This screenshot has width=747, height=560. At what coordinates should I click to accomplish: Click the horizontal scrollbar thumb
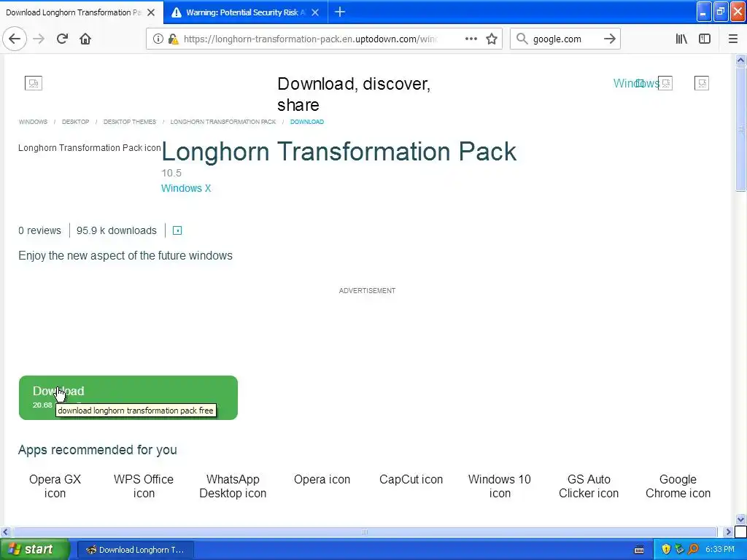coord(365,532)
